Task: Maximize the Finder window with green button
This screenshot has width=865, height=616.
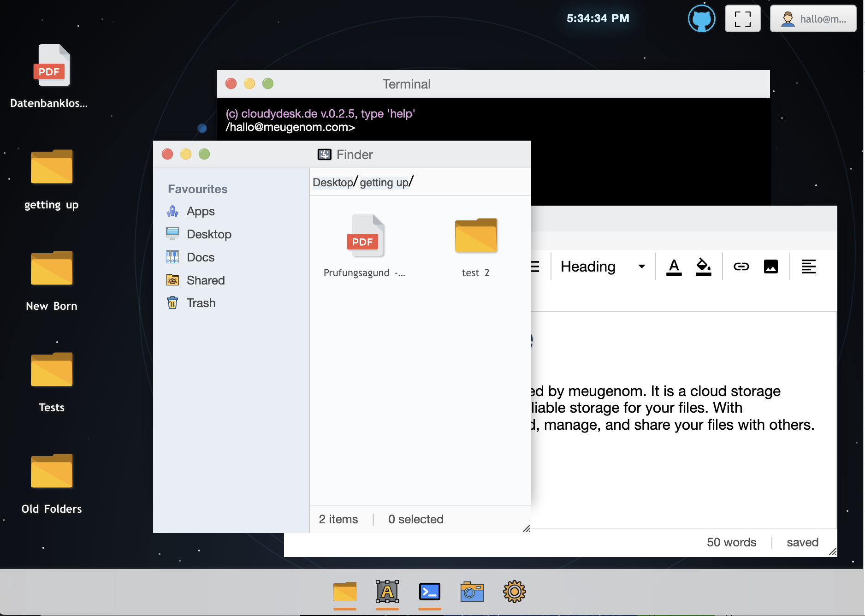Action: point(204,154)
